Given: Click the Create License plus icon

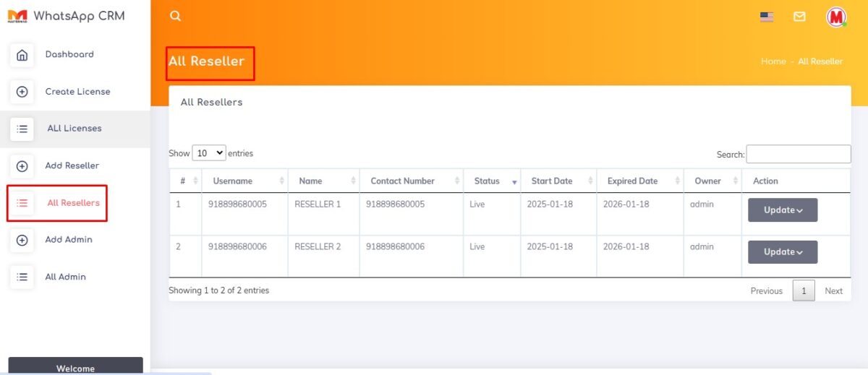Looking at the screenshot, I should click(x=22, y=92).
